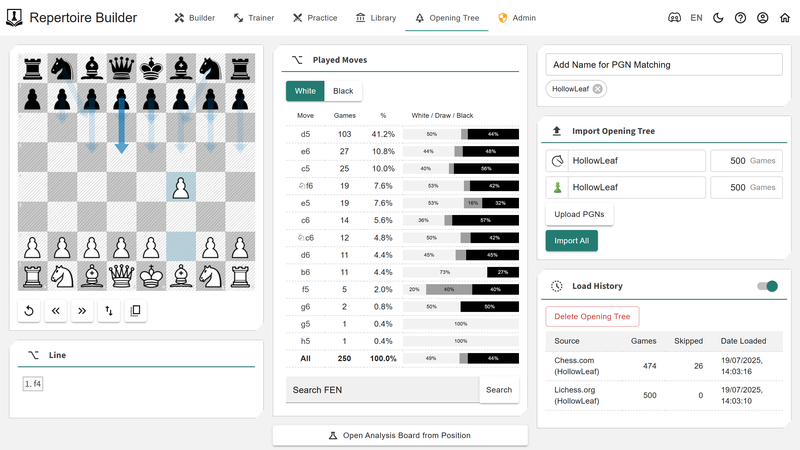
Task: Toggle the Load History switch
Action: (767, 287)
